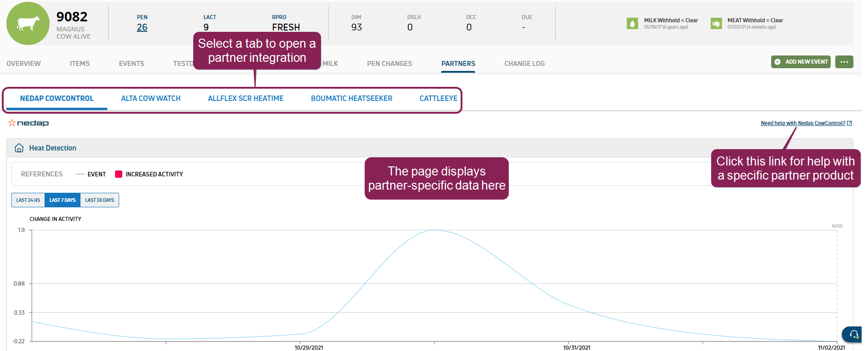The image size is (868, 351).
Task: Select the Last 24 Hs range
Action: [x=28, y=200]
